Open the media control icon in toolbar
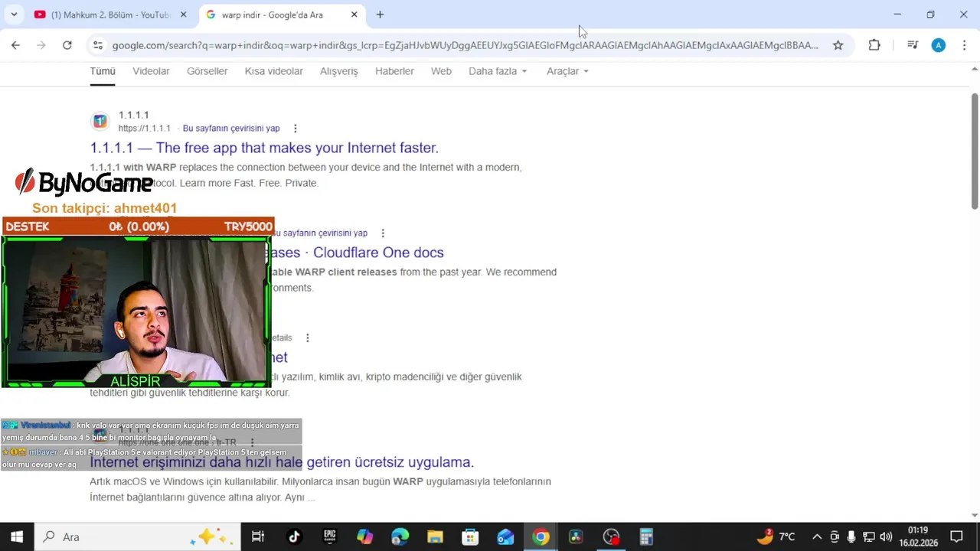The width and height of the screenshot is (980, 551). coord(912,45)
